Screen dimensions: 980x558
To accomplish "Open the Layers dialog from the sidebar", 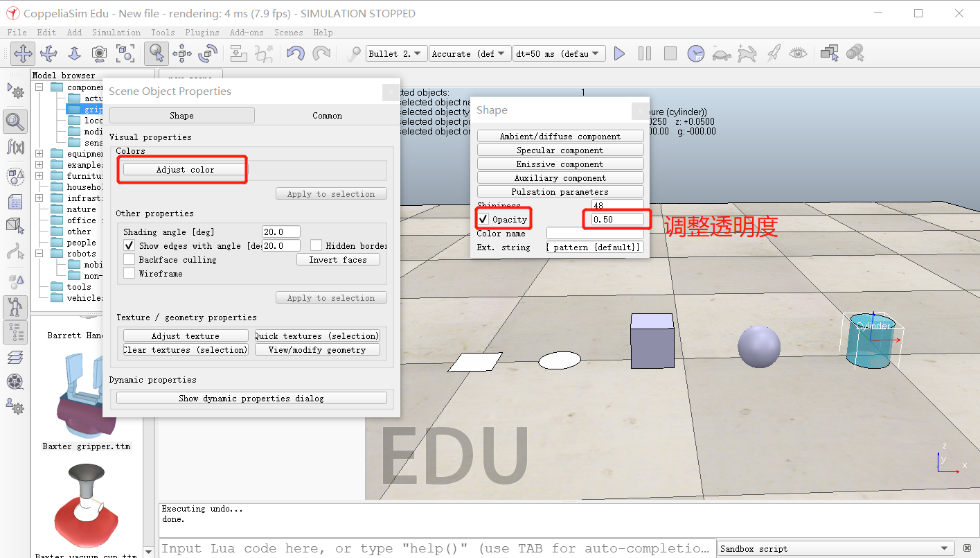I will pos(15,356).
